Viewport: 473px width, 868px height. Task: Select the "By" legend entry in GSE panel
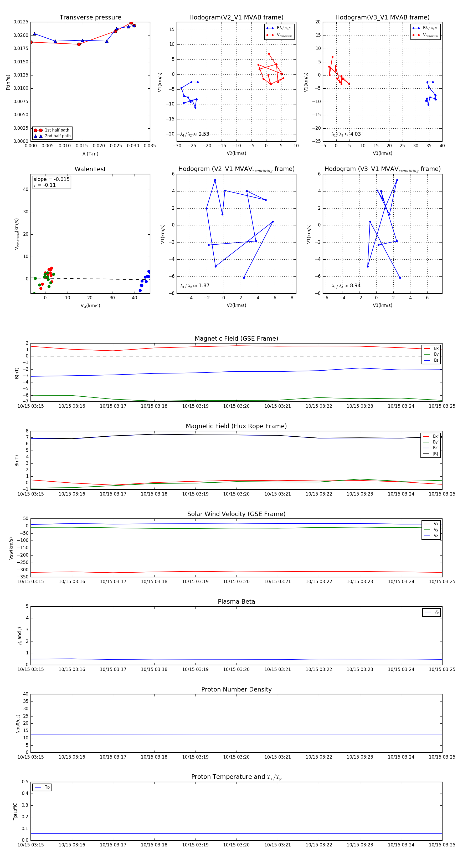pyautogui.click(x=431, y=354)
